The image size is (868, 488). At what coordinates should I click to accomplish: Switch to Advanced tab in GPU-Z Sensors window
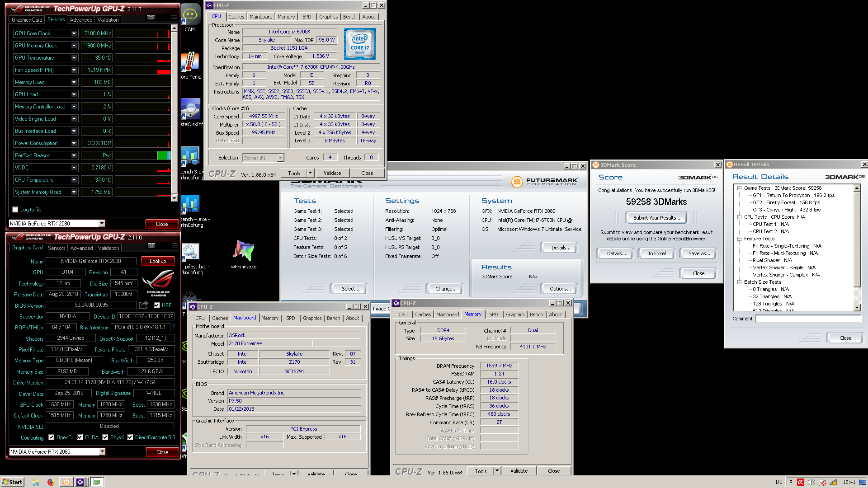pos(81,20)
